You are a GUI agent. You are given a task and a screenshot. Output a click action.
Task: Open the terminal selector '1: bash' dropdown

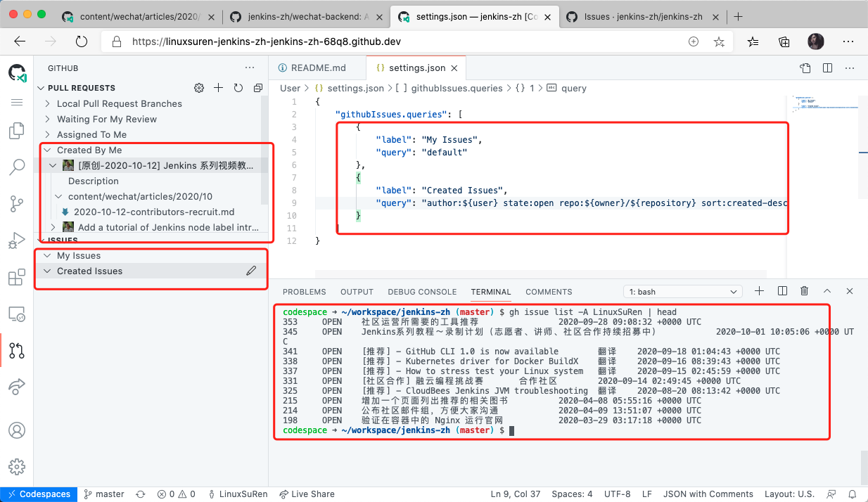point(682,292)
